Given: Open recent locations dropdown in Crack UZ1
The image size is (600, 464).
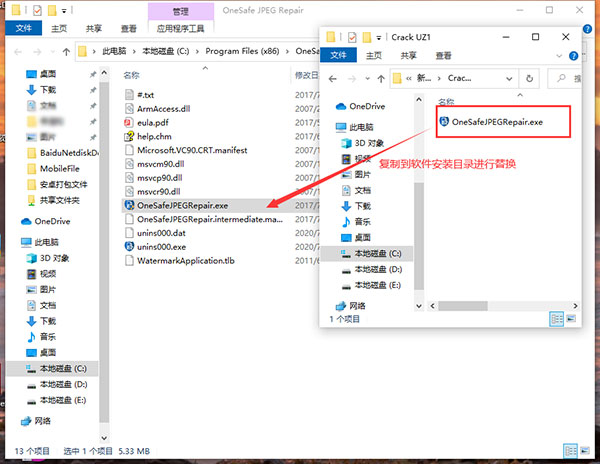Looking at the screenshot, I should (367, 79).
